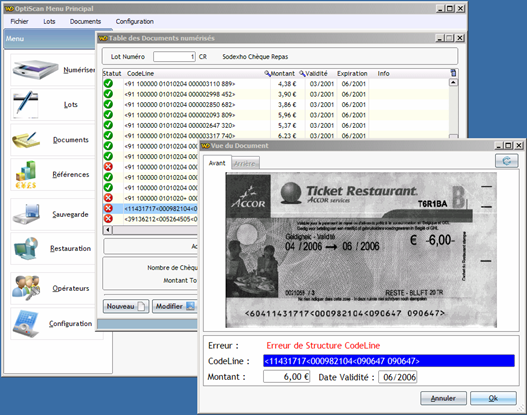Image resolution: width=527 pixels, height=415 pixels.
Task: Click the refresh icon button in Vue du Document
Action: click(506, 161)
